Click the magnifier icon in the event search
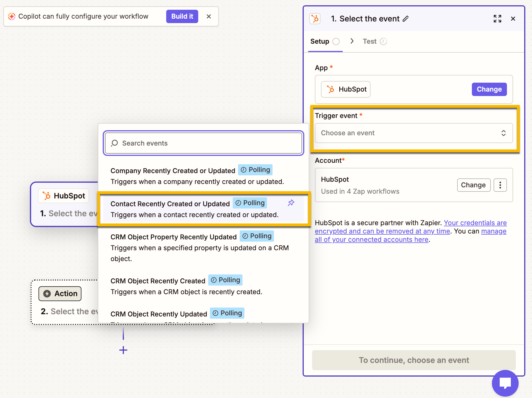 (114, 143)
